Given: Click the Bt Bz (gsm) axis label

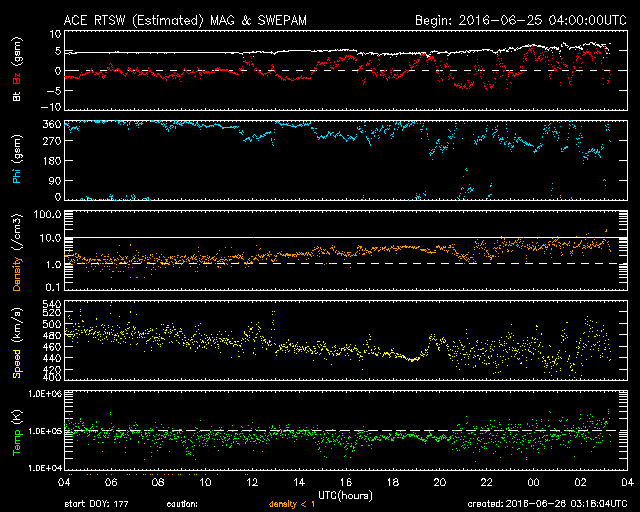Looking at the screenshot, I should 18,71.
